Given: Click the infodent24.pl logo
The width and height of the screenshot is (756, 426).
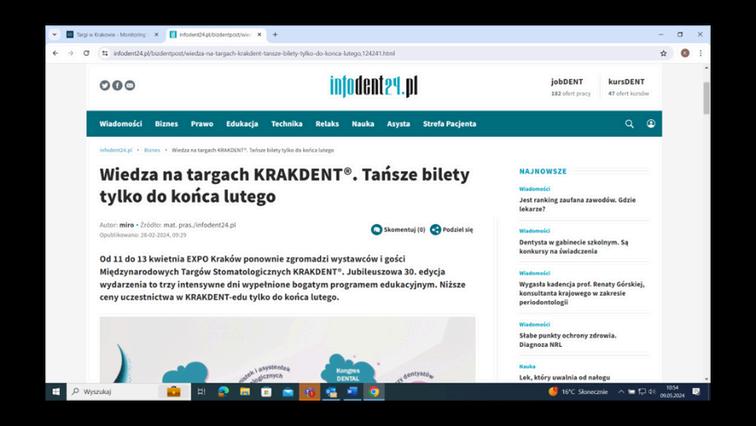Looking at the screenshot, I should 374,86.
